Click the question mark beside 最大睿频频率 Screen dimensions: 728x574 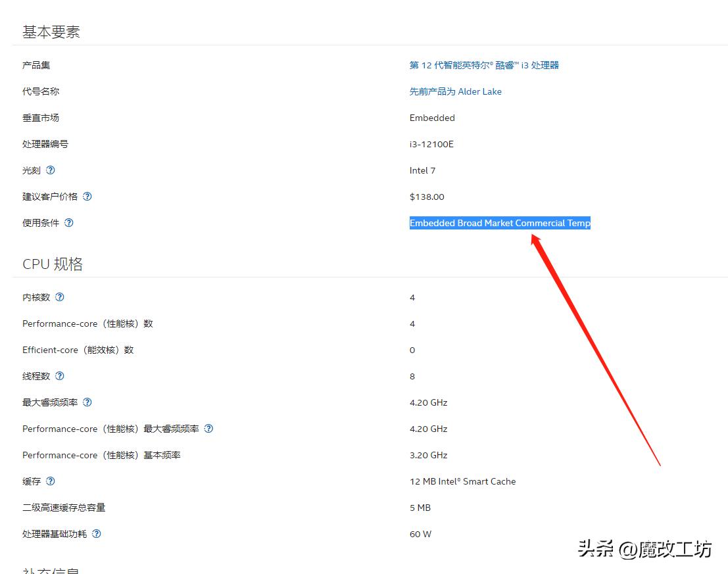point(87,402)
